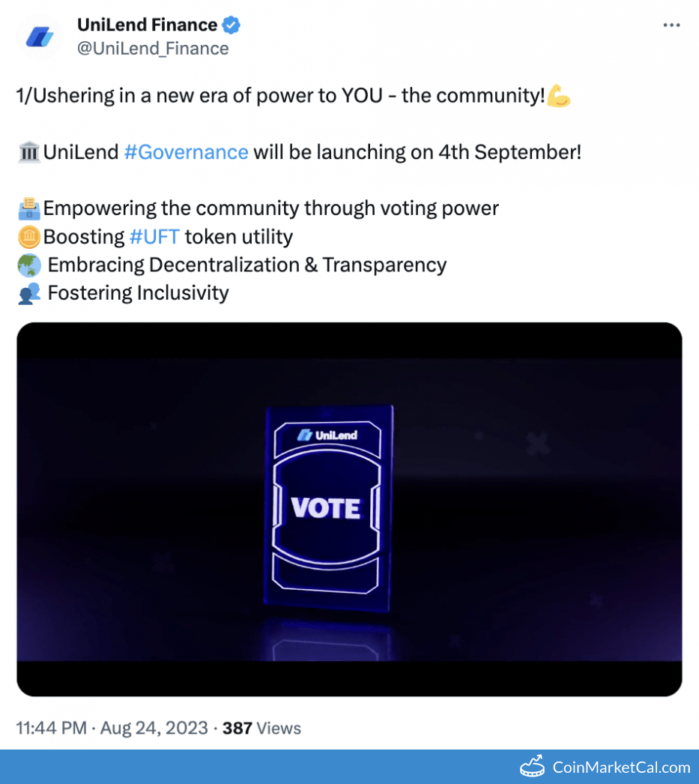The image size is (699, 784).
Task: Click the globe emoji before Embracing
Action: click(28, 265)
